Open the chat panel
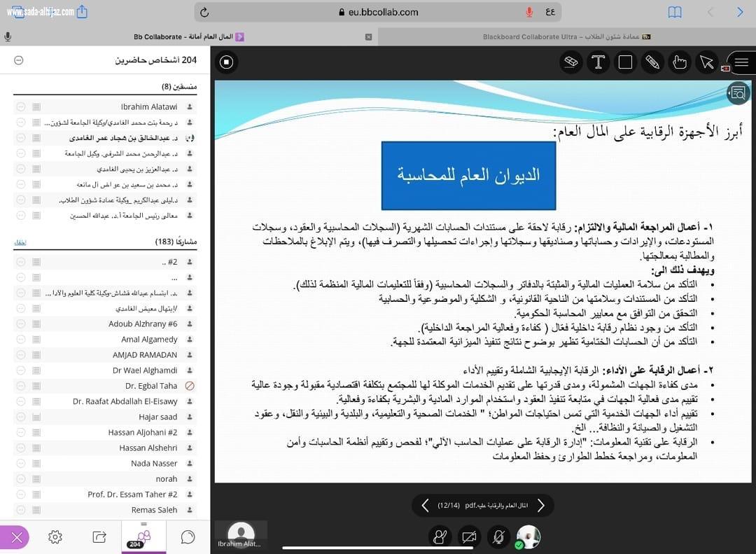Image resolution: width=756 pixels, height=554 pixels. pyautogui.click(x=187, y=536)
